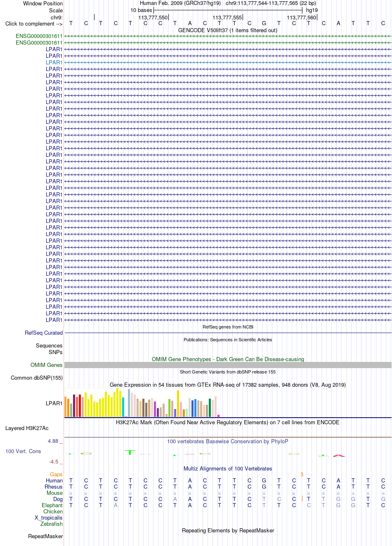392x546 pixels.
Task: Select the Mouse alignment row label
Action: click(x=54, y=493)
